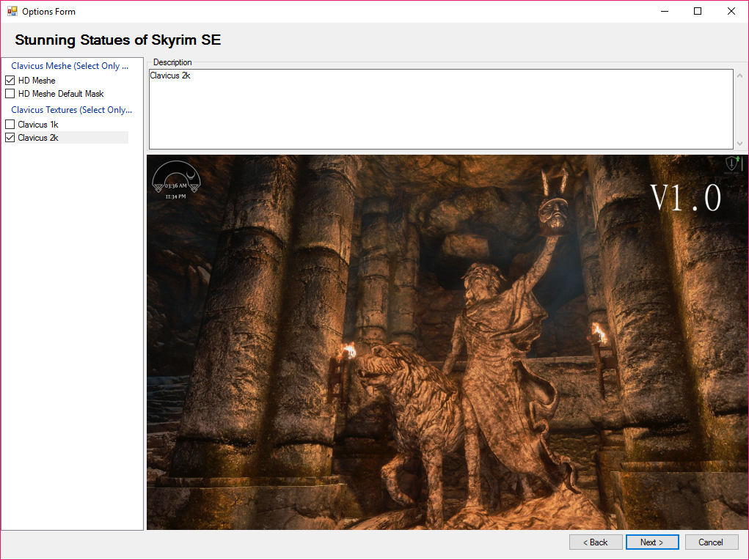The width and height of the screenshot is (749, 560).
Task: Click description scrollbar down arrow
Action: coord(739,143)
